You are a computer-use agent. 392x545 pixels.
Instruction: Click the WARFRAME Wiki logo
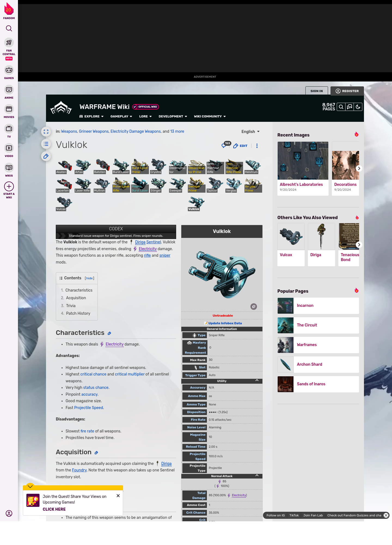[x=61, y=108]
